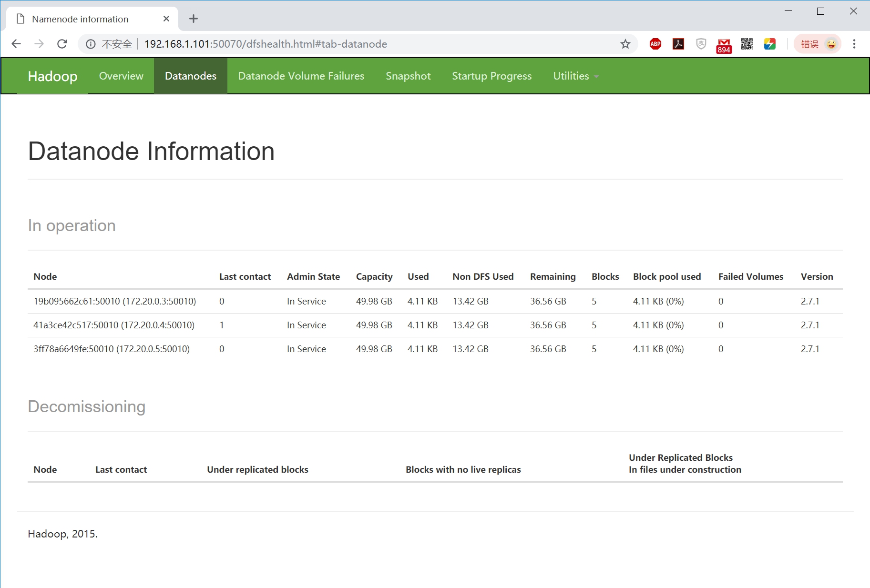Image resolution: width=870 pixels, height=588 pixels.
Task: Click In Service for node 19b095662c61
Action: click(x=307, y=301)
